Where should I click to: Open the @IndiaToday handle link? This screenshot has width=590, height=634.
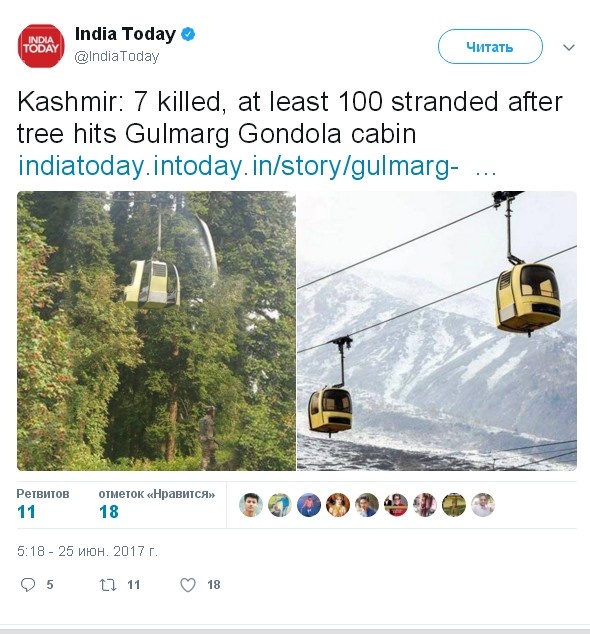click(117, 56)
